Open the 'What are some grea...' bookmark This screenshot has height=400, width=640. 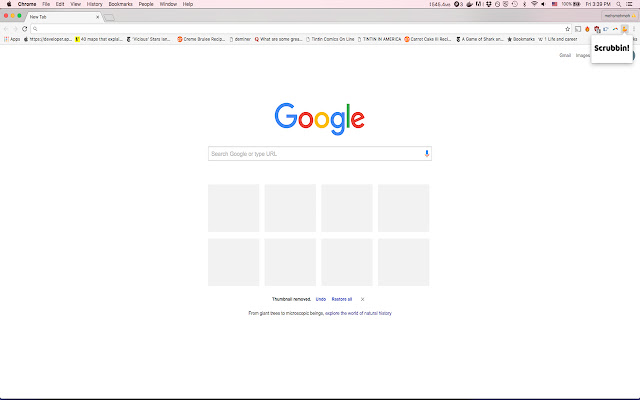tap(278, 39)
